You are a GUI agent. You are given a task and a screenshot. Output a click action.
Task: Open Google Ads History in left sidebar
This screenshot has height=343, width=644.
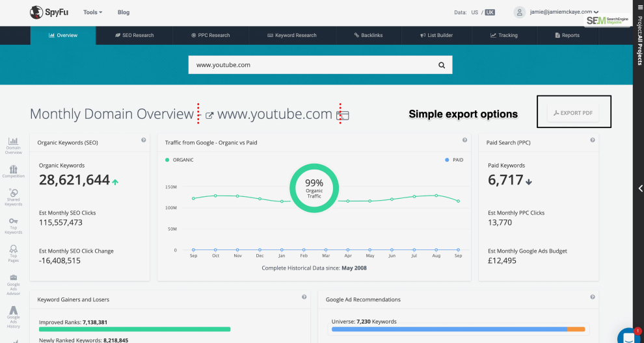[13, 317]
